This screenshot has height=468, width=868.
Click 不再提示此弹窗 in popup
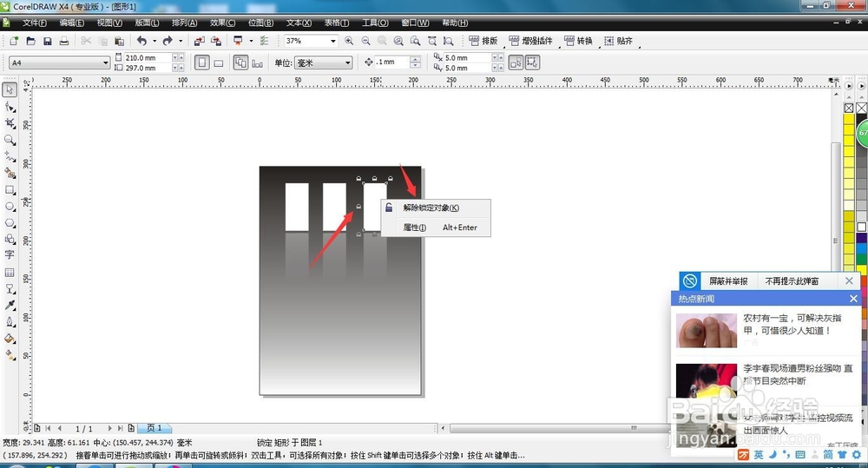[x=792, y=281]
